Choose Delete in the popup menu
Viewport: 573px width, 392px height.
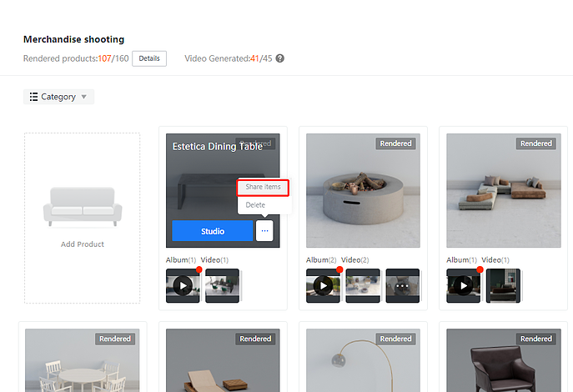pos(255,204)
